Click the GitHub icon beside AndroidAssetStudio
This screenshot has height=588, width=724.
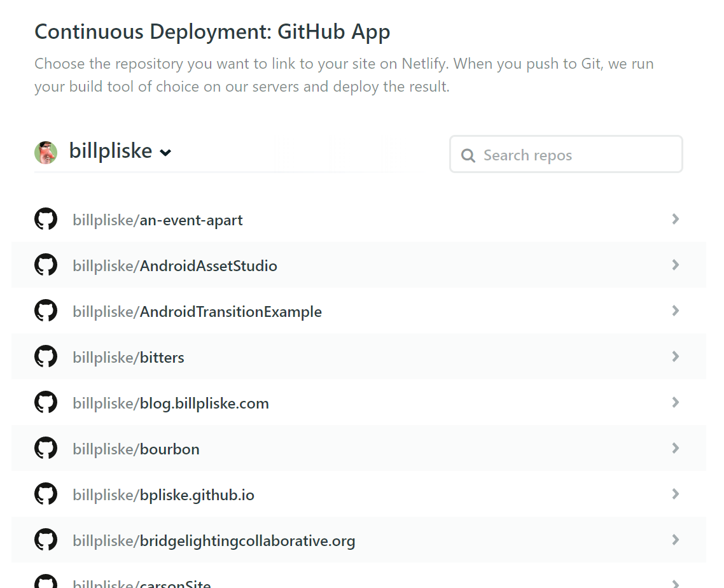coord(46,265)
